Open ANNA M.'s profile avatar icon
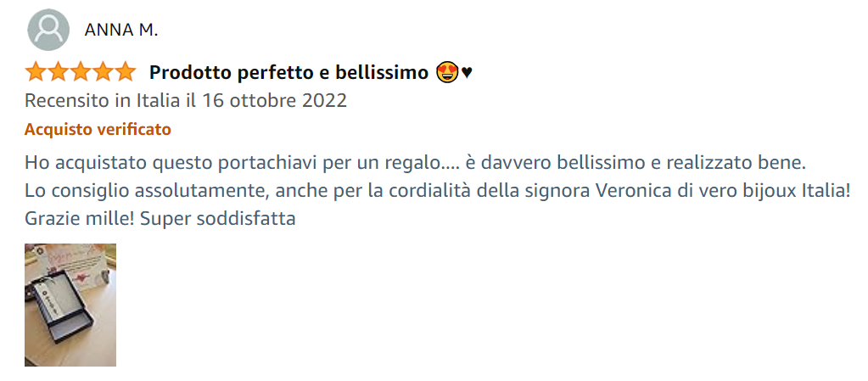The height and width of the screenshot is (381, 868). [48, 30]
